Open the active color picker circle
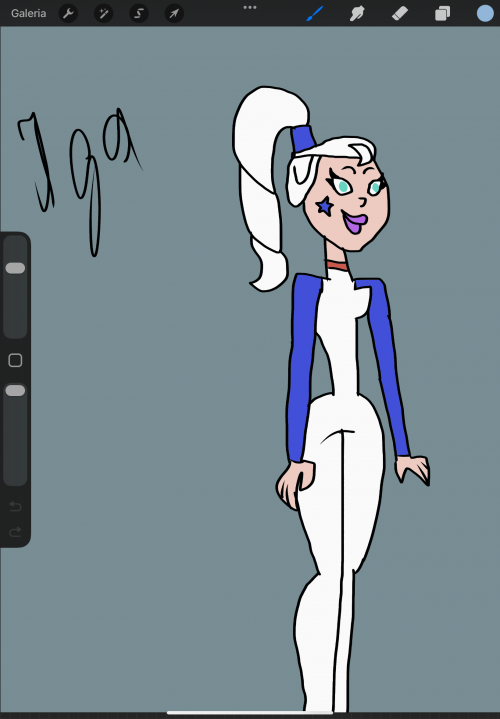The width and height of the screenshot is (500, 719). pos(485,13)
